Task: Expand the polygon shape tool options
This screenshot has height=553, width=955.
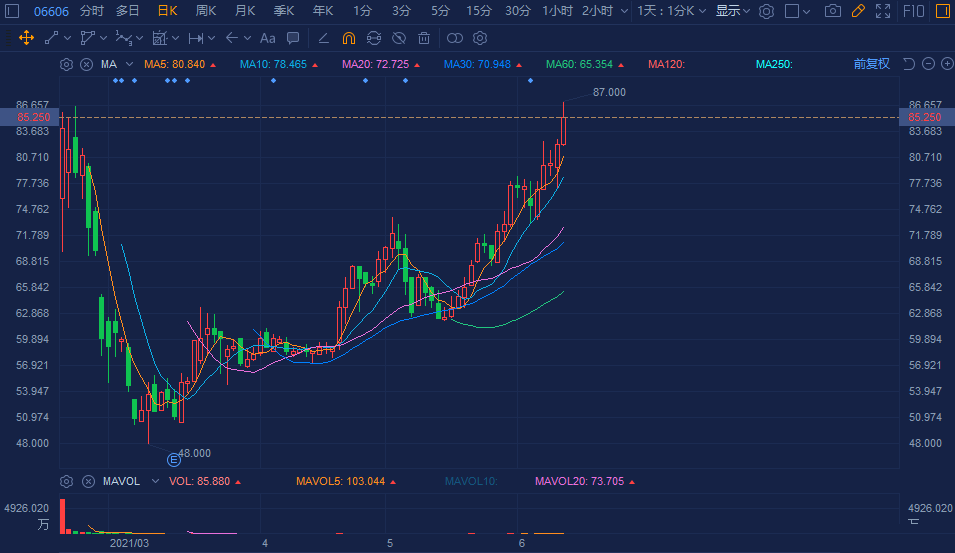Action: [104, 38]
